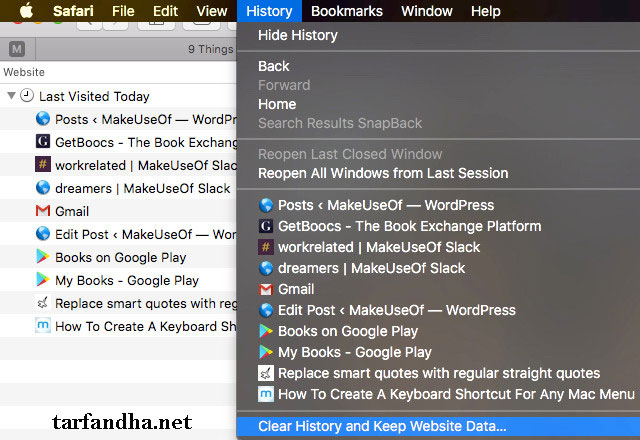Click the globe icon beside dreamers in sidebar
The image size is (640, 440).
[43, 188]
